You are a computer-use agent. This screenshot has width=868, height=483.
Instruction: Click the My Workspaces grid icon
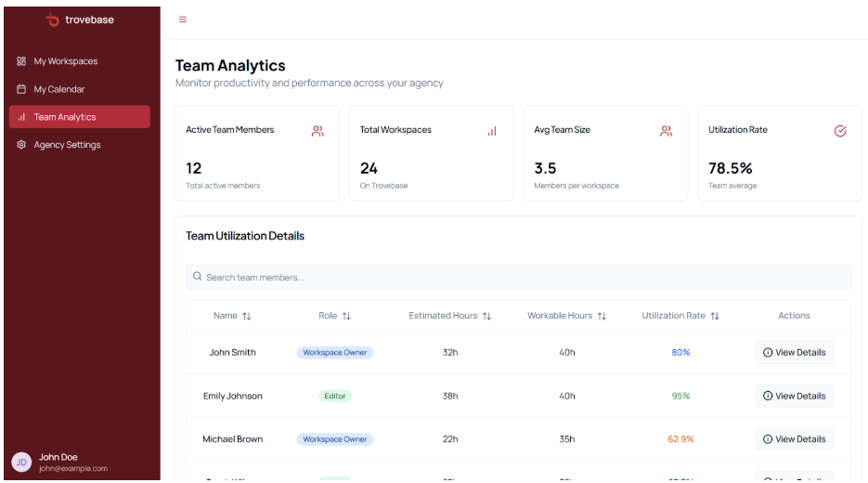[21, 61]
